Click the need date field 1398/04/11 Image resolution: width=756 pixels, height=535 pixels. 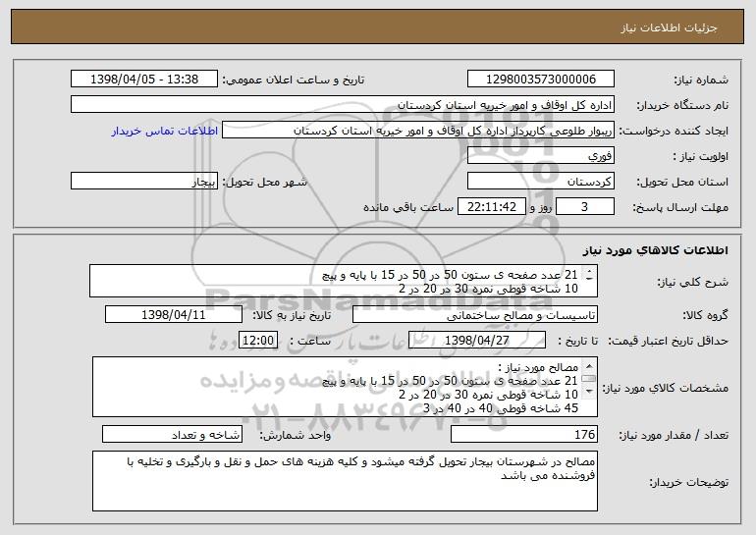[x=174, y=315]
